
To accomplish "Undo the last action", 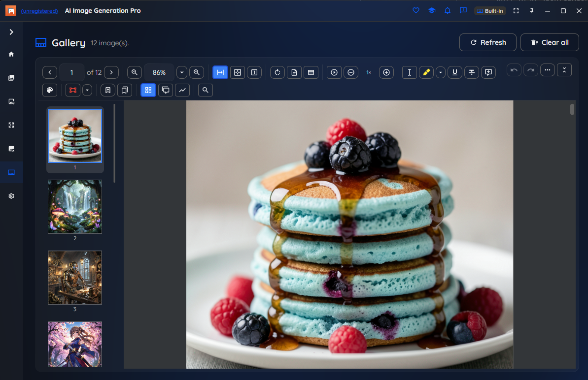I will click(514, 70).
